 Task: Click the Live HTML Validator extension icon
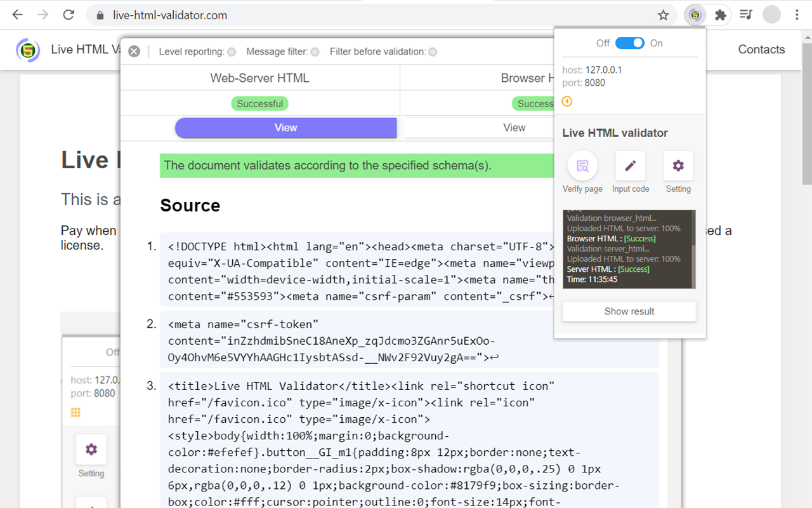[695, 14]
